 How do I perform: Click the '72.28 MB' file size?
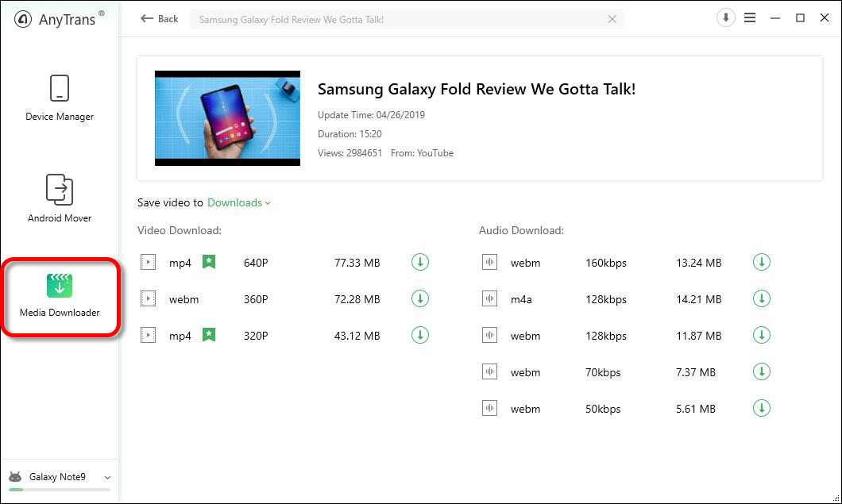[357, 299]
